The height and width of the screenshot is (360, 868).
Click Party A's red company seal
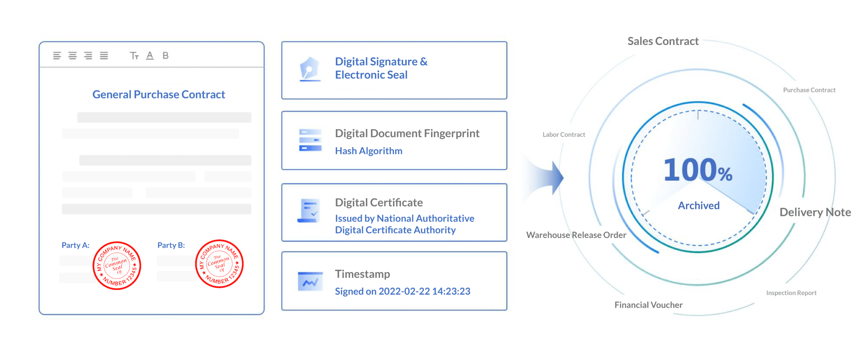117,266
